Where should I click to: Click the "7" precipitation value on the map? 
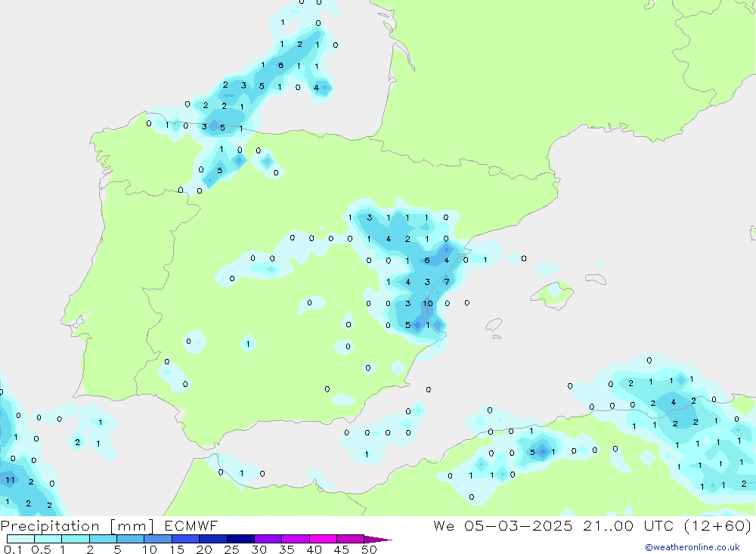[447, 282]
